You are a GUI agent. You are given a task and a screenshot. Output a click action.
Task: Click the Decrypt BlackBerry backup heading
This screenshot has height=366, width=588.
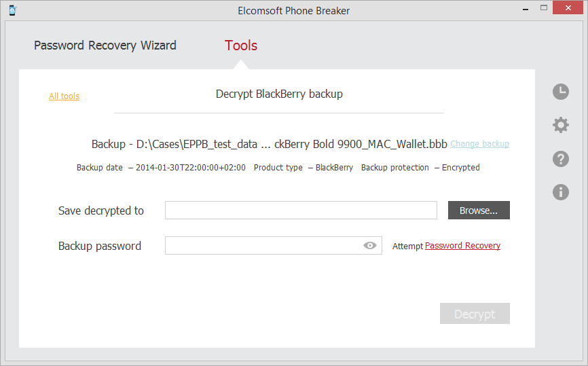click(x=279, y=94)
